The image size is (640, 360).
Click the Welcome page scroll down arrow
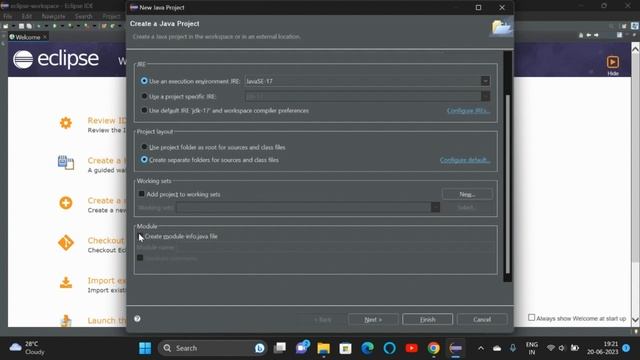(x=635, y=320)
